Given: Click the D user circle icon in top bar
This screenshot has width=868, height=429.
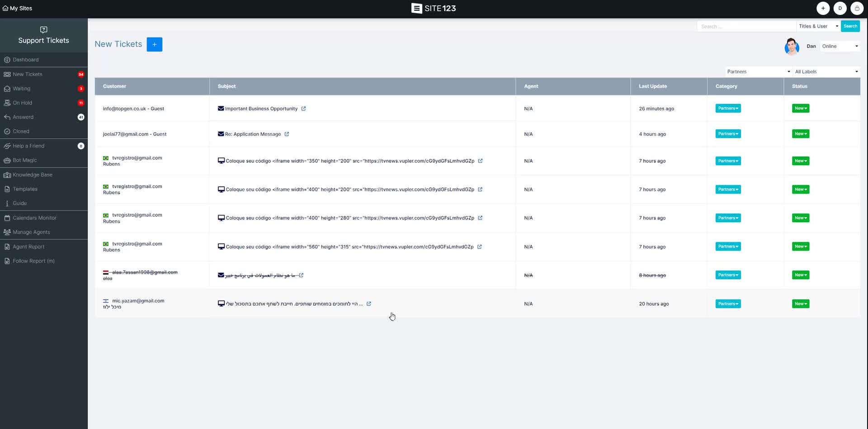Looking at the screenshot, I should (x=840, y=8).
